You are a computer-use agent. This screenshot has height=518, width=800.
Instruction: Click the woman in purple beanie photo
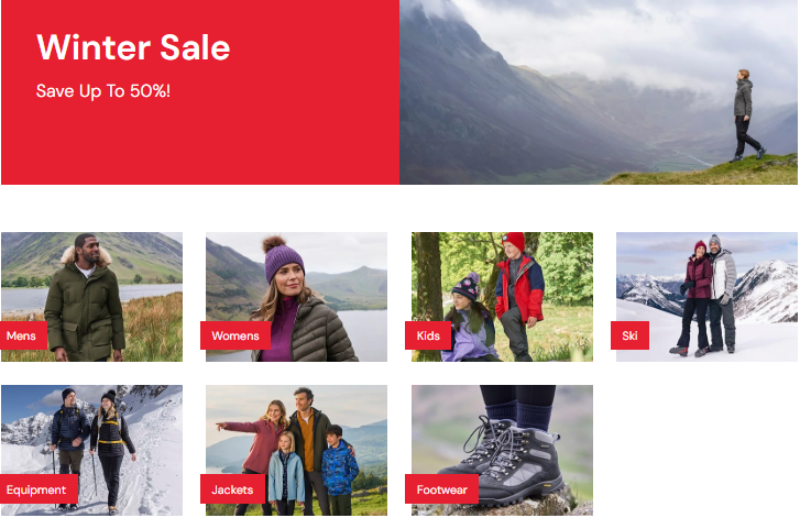[x=296, y=297]
